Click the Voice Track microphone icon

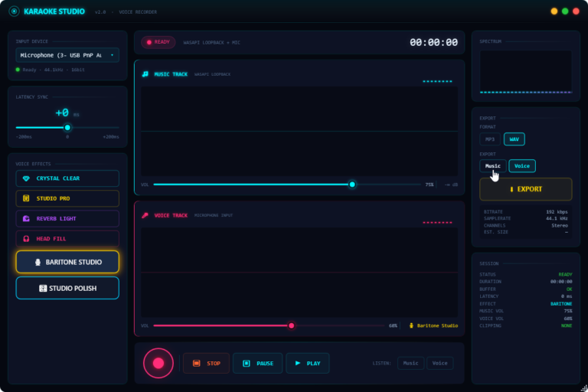click(145, 215)
